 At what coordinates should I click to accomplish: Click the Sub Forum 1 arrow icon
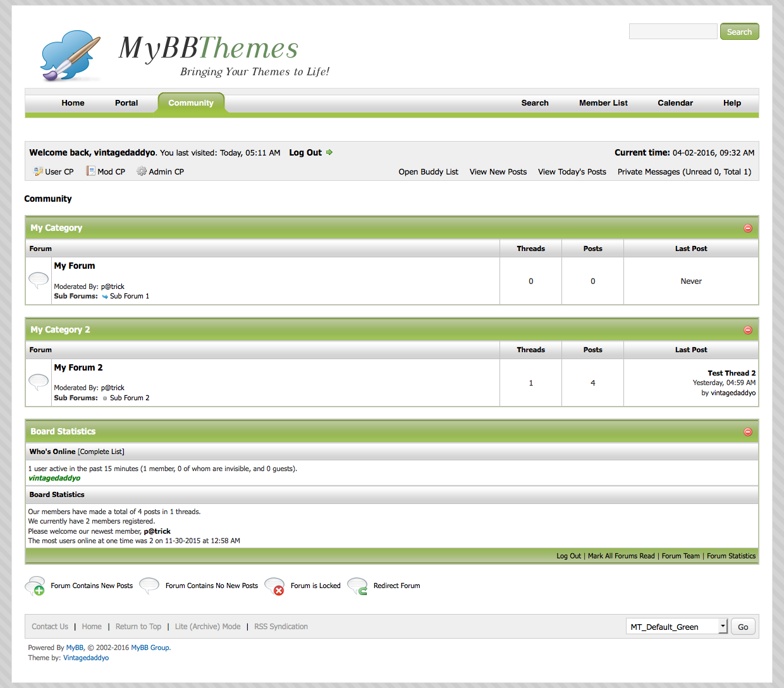[105, 297]
